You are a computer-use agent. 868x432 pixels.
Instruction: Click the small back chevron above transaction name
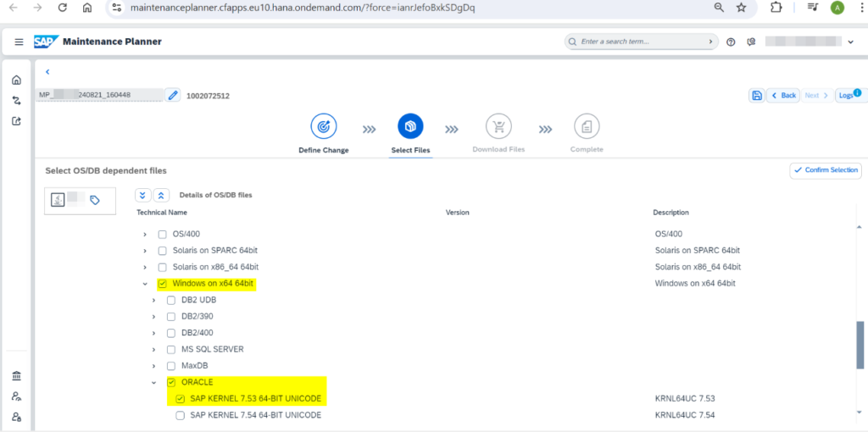(x=47, y=72)
